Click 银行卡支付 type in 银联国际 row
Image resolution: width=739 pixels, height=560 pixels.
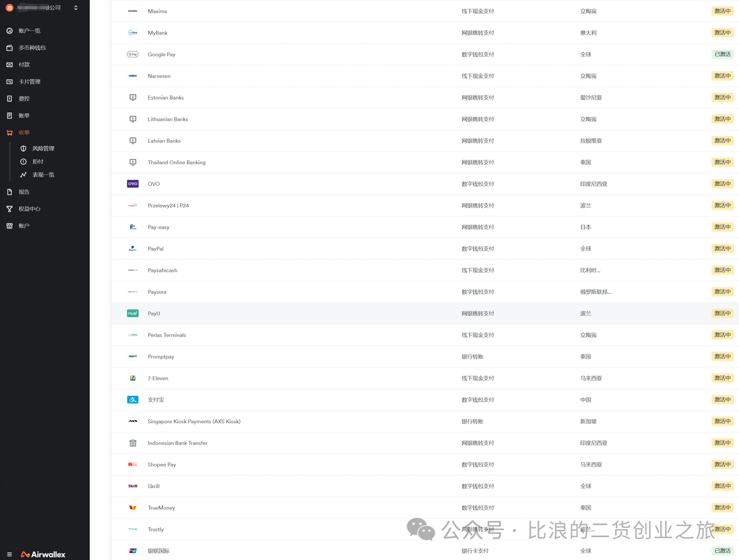click(475, 551)
